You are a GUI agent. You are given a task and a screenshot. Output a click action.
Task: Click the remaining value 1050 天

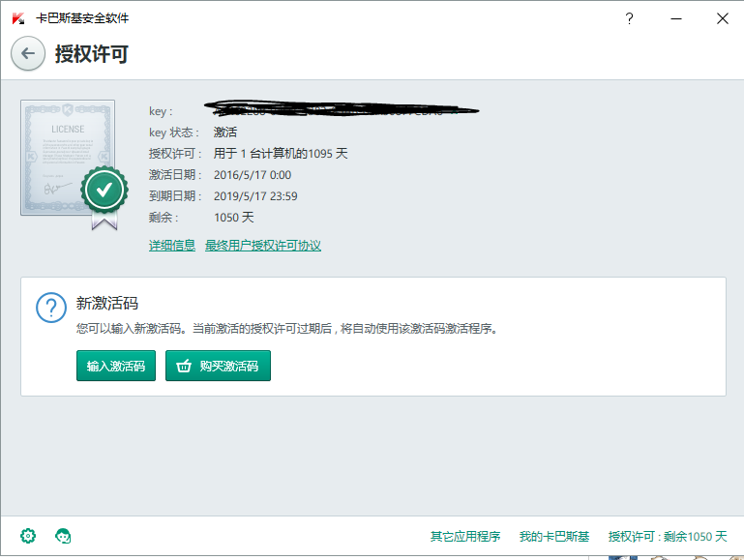click(234, 218)
